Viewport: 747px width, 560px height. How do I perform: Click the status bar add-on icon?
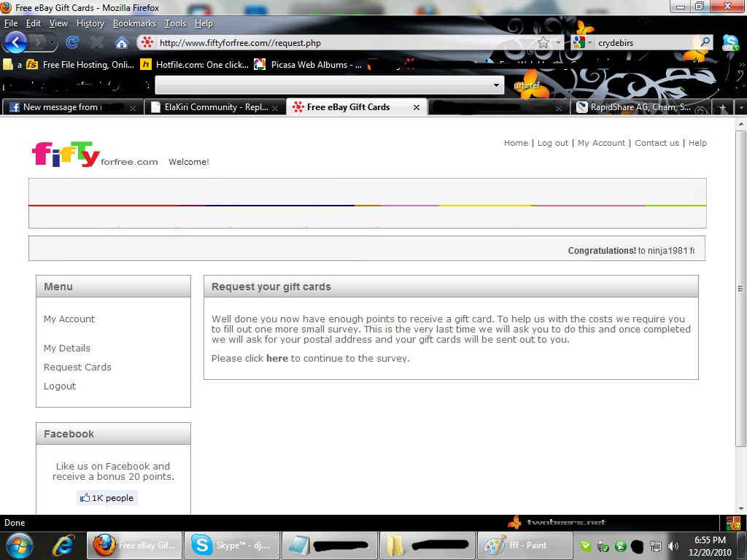pyautogui.click(x=733, y=522)
